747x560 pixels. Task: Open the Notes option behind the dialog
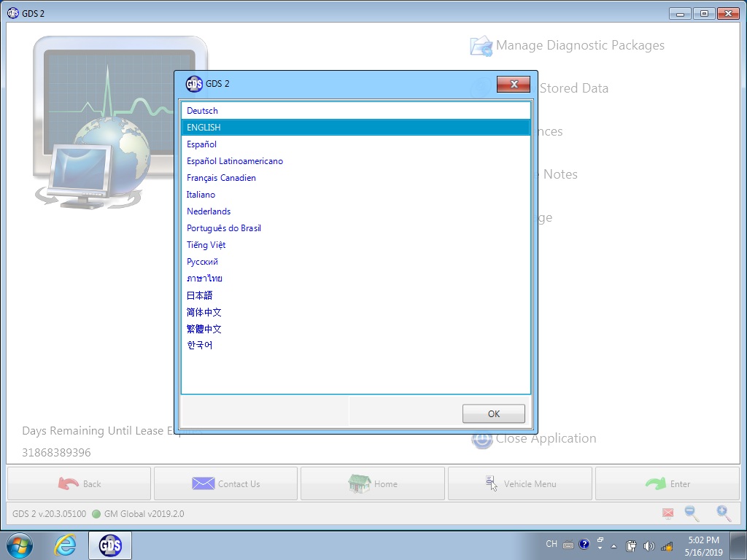(560, 174)
